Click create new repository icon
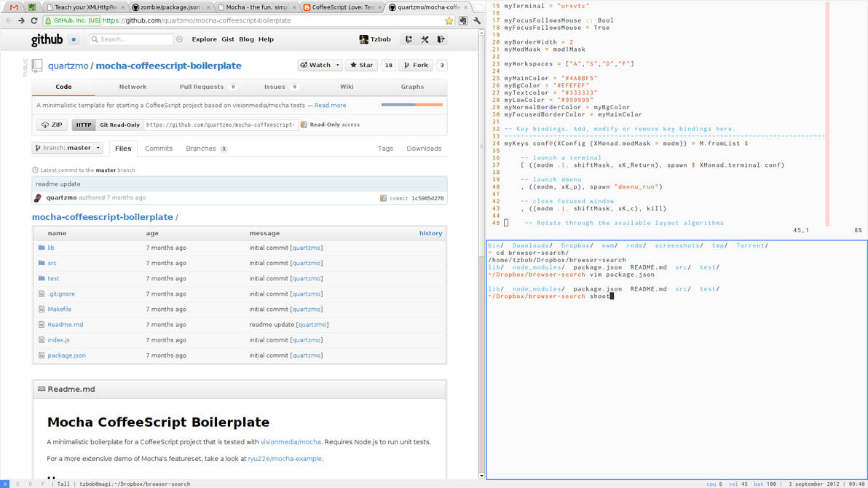This screenshot has width=868, height=488. (x=409, y=39)
